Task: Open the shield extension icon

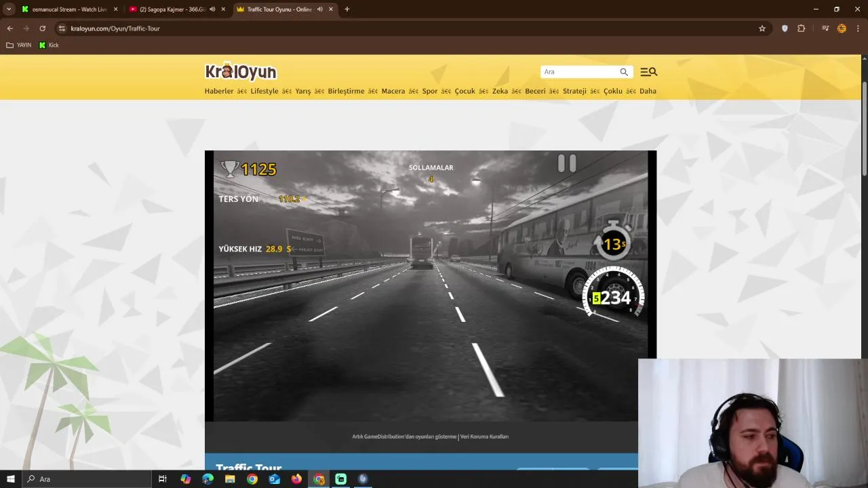Action: 785,28
